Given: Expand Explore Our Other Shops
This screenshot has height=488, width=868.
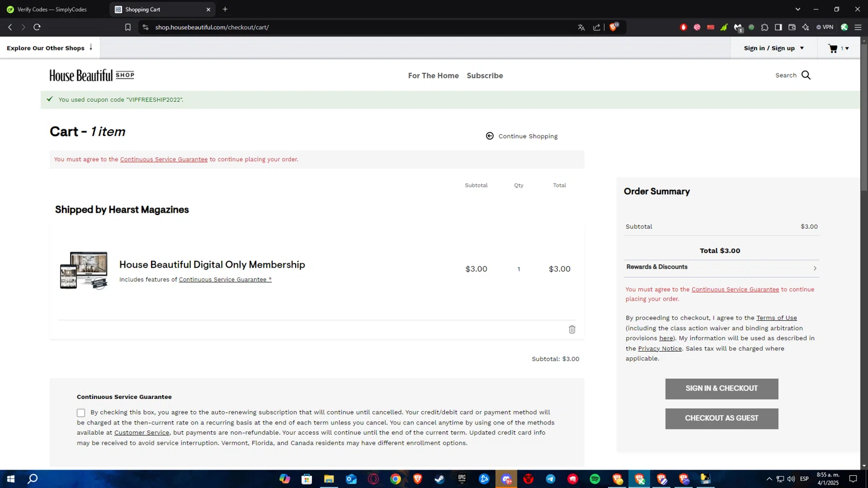Looking at the screenshot, I should click(x=50, y=48).
